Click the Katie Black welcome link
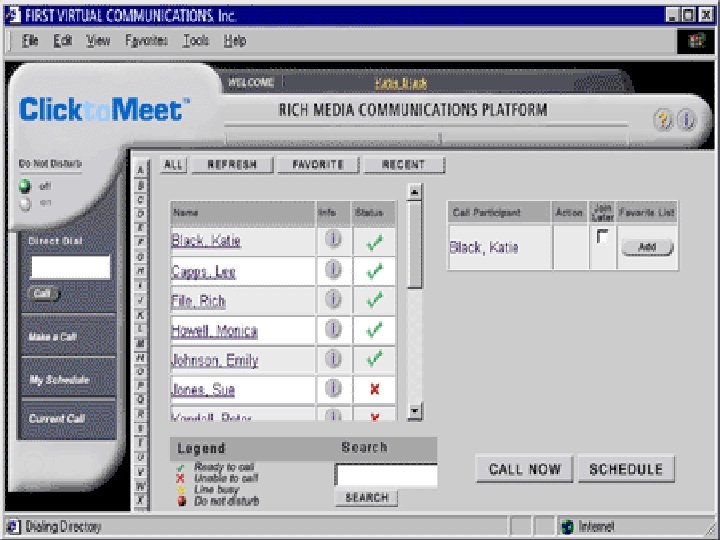The image size is (720, 540). [401, 83]
